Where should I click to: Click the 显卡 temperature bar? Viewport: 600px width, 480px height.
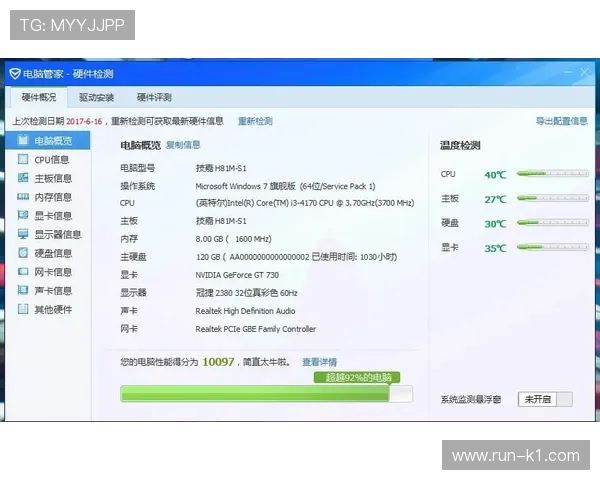pos(553,247)
